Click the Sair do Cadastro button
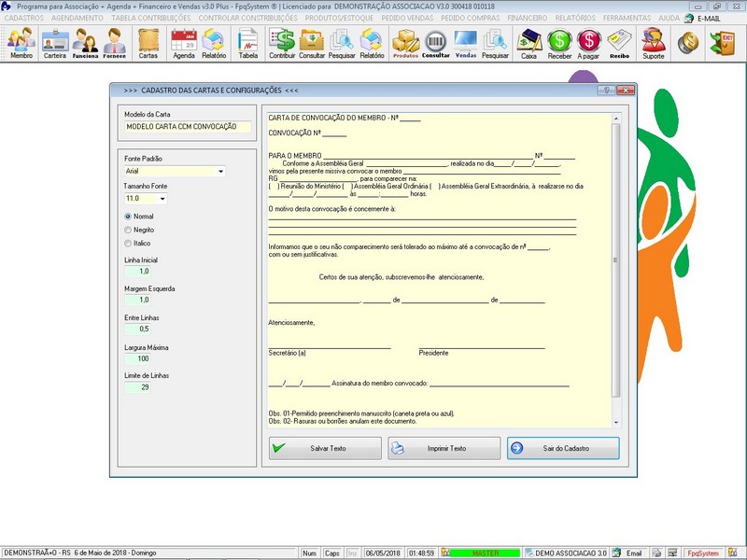The height and width of the screenshot is (560, 747). [x=563, y=448]
